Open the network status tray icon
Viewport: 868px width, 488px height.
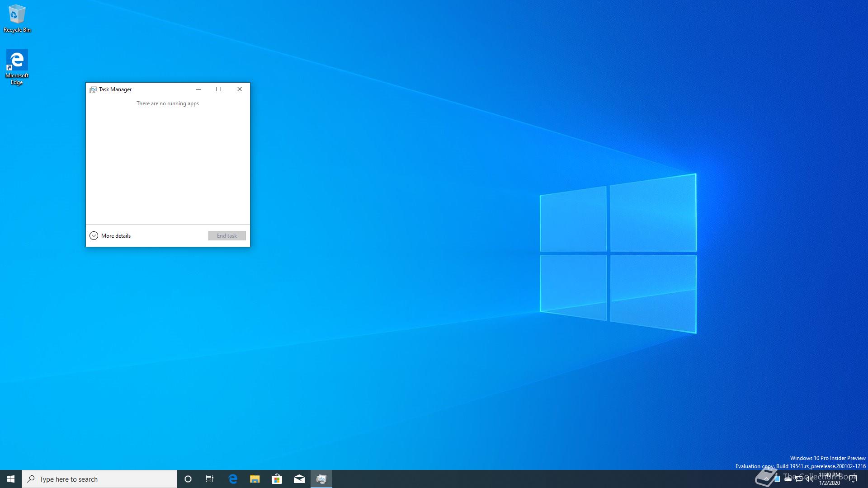(798, 479)
